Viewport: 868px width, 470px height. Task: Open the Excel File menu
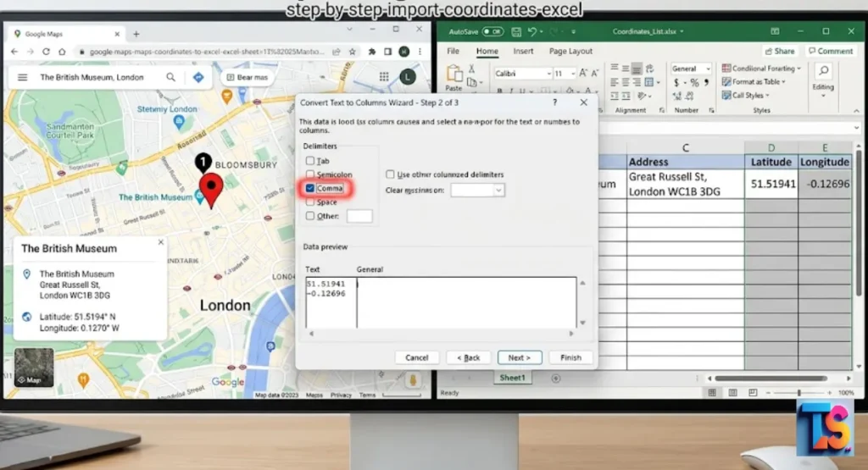pos(453,51)
